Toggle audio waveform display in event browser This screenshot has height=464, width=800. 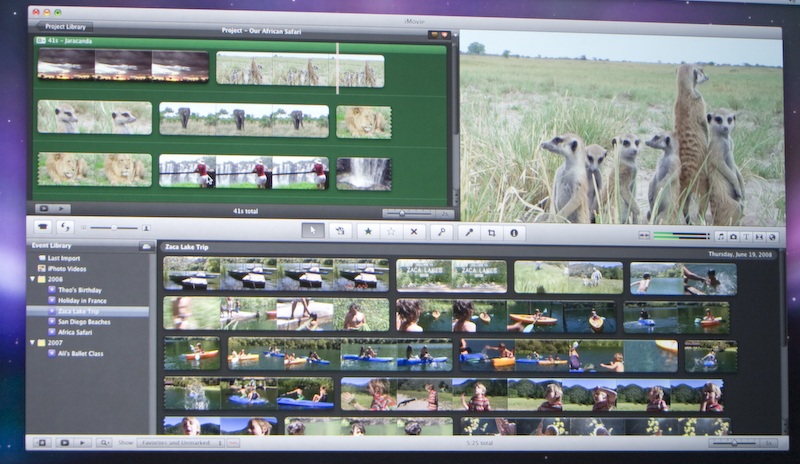coord(233,443)
